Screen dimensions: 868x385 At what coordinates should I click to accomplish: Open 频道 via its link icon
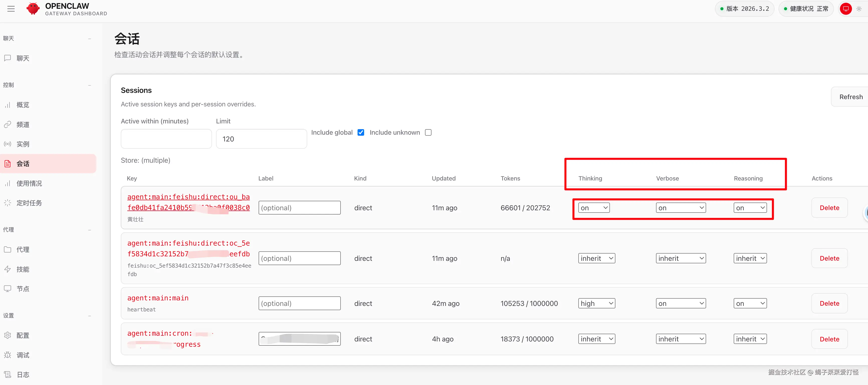pos(8,124)
